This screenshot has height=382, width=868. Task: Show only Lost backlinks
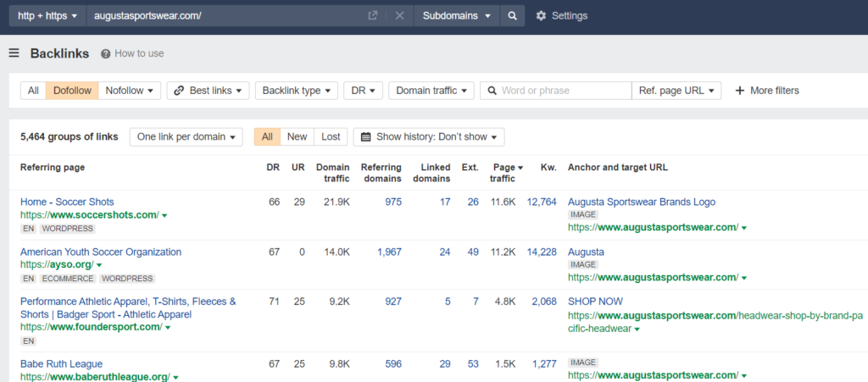[x=331, y=137]
